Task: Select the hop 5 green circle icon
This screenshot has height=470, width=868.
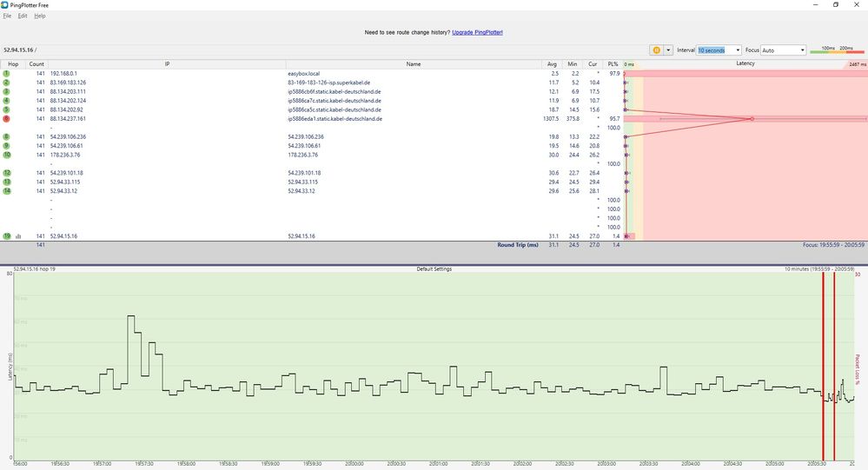Action: click(x=7, y=109)
